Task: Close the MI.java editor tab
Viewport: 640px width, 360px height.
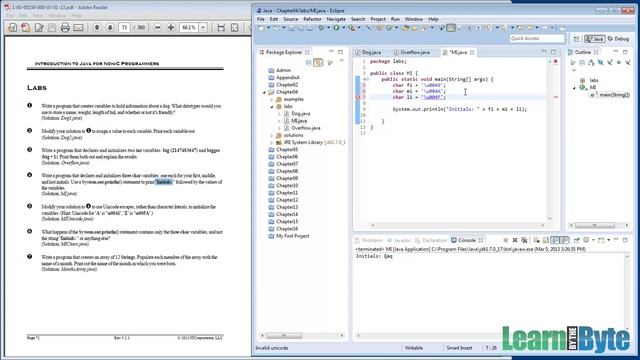Action: click(x=472, y=52)
